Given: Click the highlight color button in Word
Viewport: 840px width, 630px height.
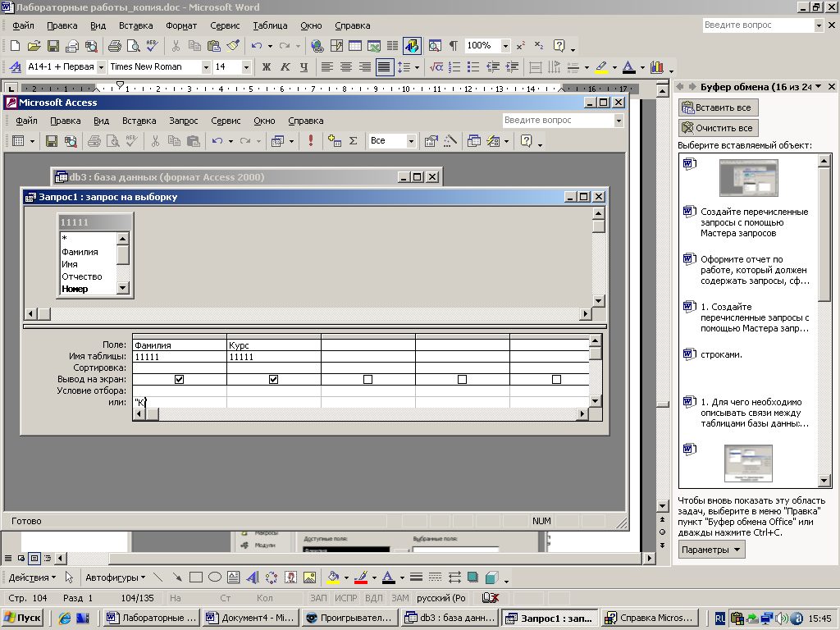Looking at the screenshot, I should 601,67.
